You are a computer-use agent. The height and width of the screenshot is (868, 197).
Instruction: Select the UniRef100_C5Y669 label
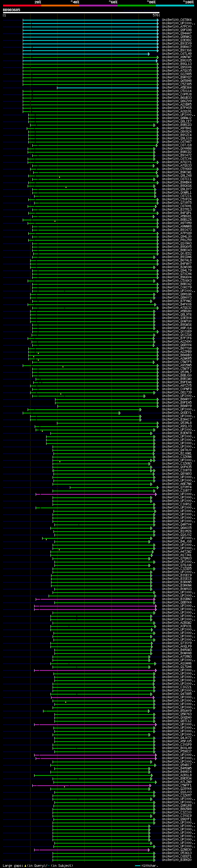point(176,169)
